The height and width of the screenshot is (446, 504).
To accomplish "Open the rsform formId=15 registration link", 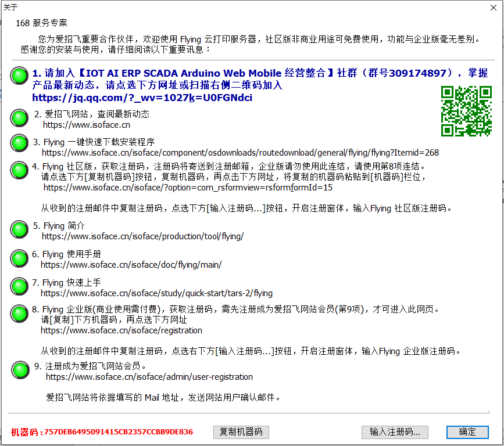I will pos(188,188).
